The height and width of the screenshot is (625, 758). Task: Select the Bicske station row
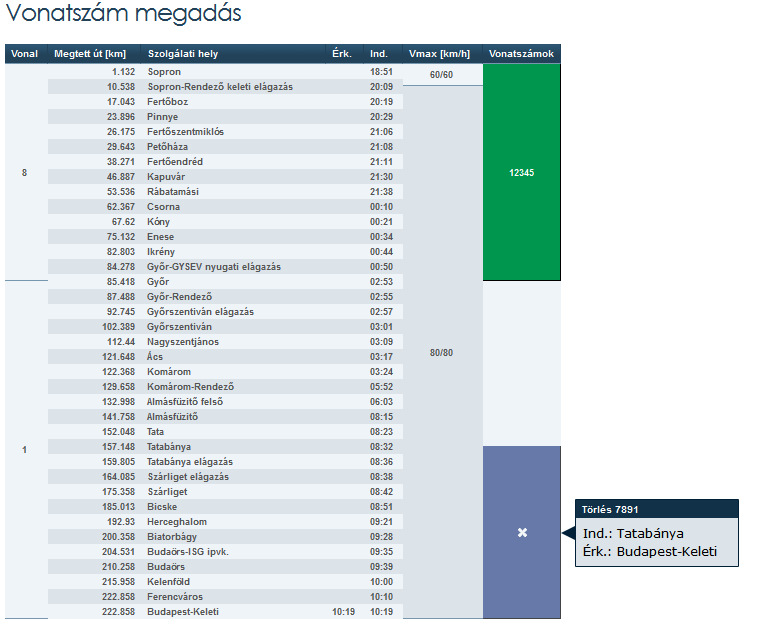(x=225, y=506)
